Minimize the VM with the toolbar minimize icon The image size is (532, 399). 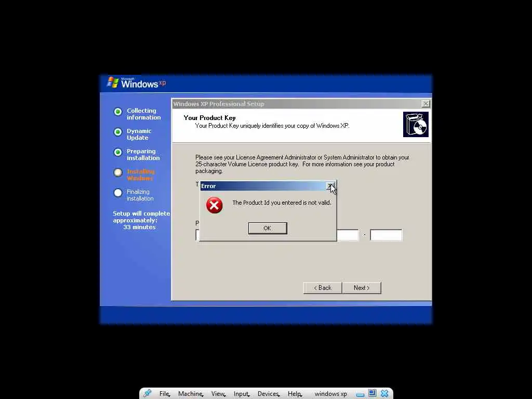(x=361, y=395)
